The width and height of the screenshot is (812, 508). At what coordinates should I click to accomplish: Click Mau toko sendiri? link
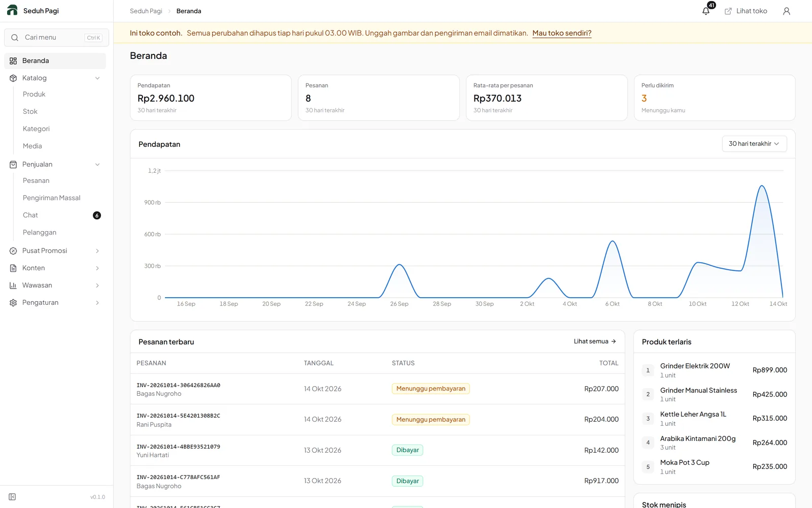(x=562, y=33)
